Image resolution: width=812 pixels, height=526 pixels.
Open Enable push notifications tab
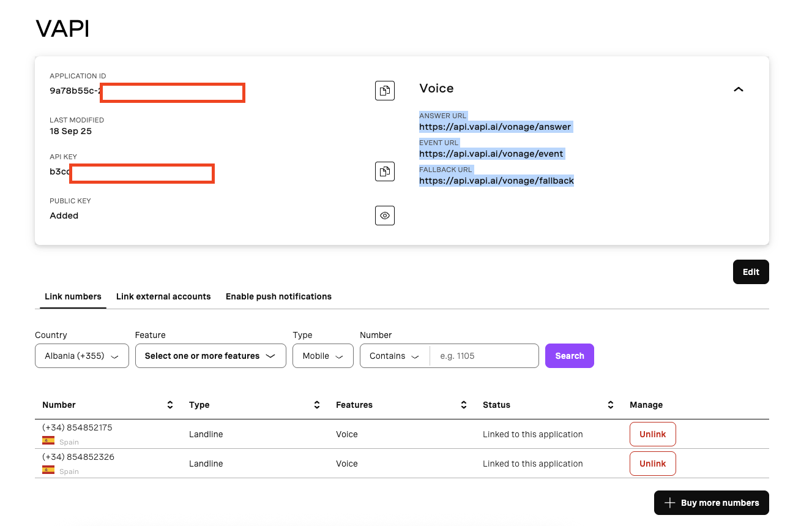(x=278, y=296)
